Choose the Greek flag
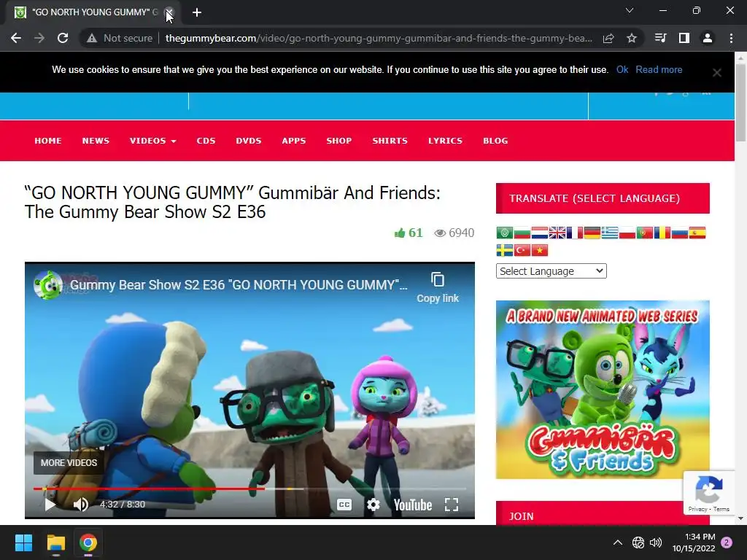This screenshot has width=747, height=560. tap(610, 233)
